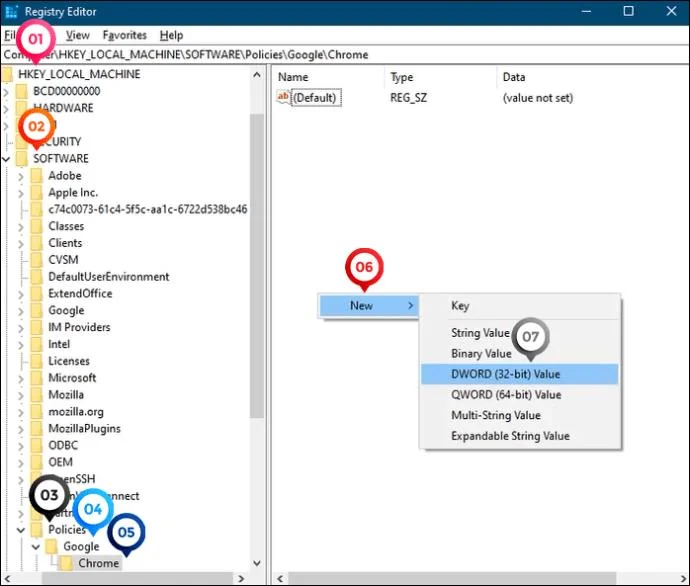Click the Licenses folder icon
Screen dimensions: 690x586
[x=37, y=361]
